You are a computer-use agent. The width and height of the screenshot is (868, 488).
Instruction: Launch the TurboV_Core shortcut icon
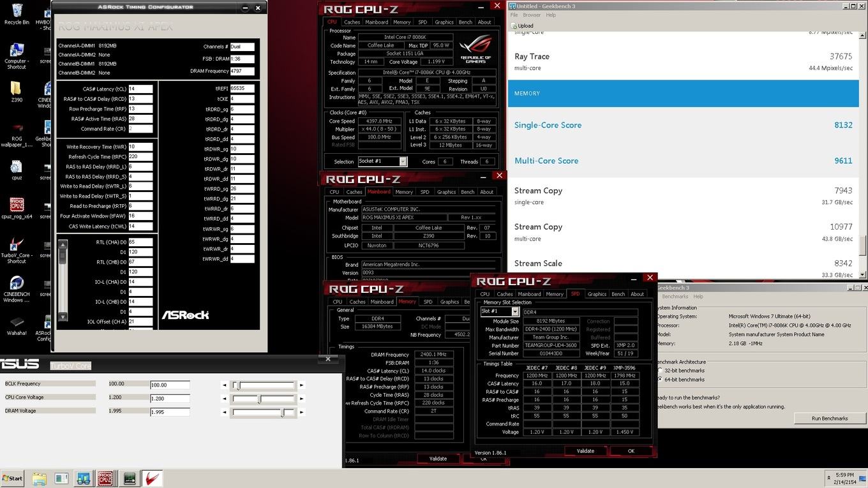point(17,249)
